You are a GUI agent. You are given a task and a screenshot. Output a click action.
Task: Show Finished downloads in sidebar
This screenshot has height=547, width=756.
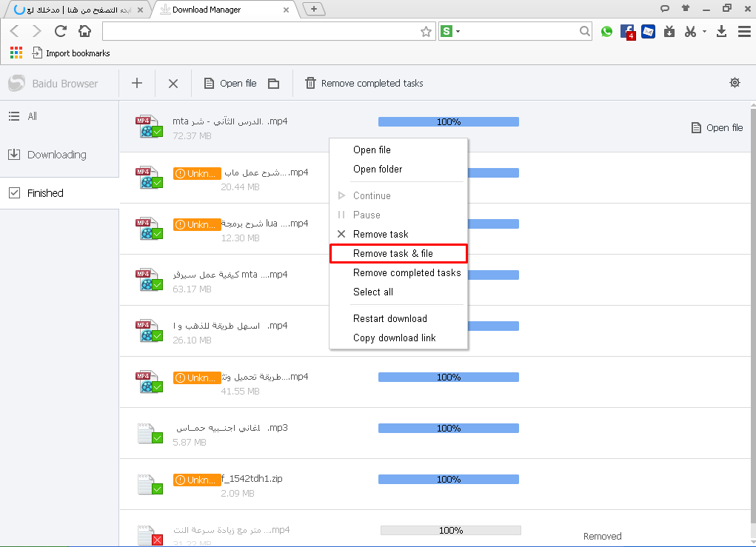pos(59,193)
